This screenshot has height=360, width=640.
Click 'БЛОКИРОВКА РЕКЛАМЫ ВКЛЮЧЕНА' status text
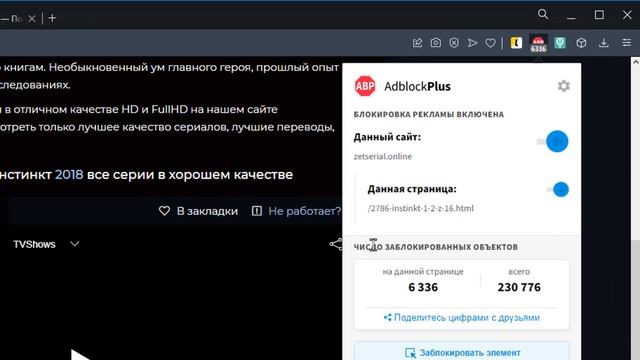click(x=429, y=114)
